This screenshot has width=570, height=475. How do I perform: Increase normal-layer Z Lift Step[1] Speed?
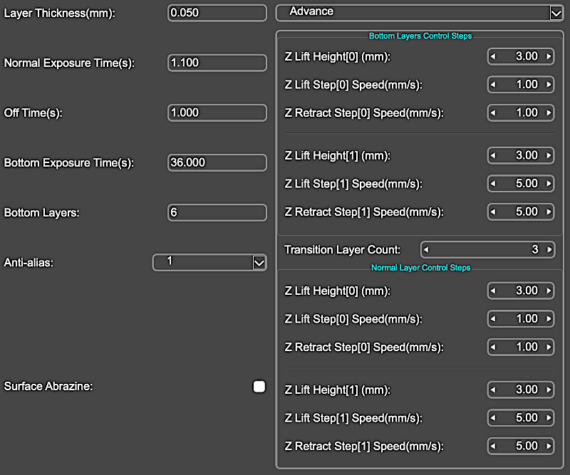pyautogui.click(x=549, y=418)
